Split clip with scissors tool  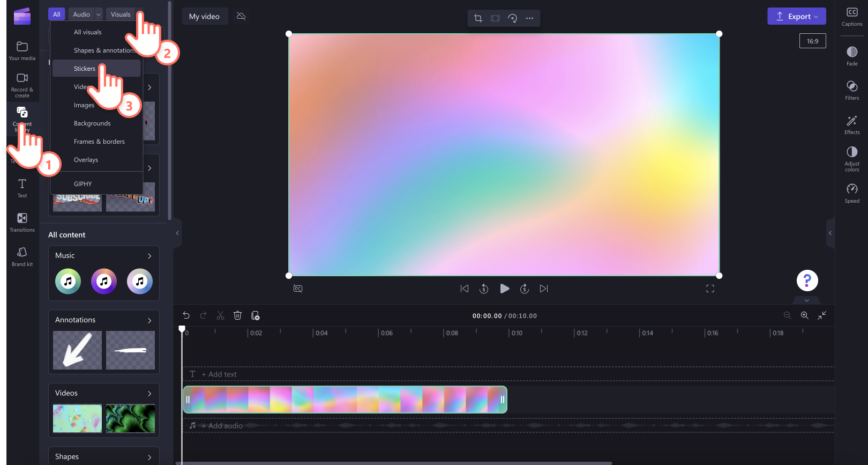220,315
